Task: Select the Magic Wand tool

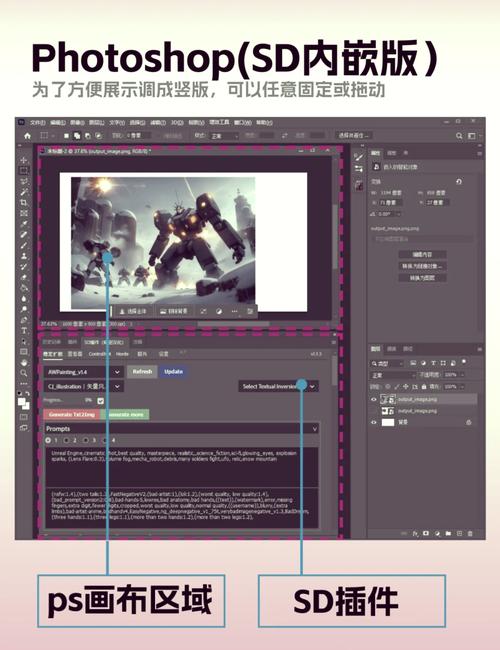Action: point(24,192)
